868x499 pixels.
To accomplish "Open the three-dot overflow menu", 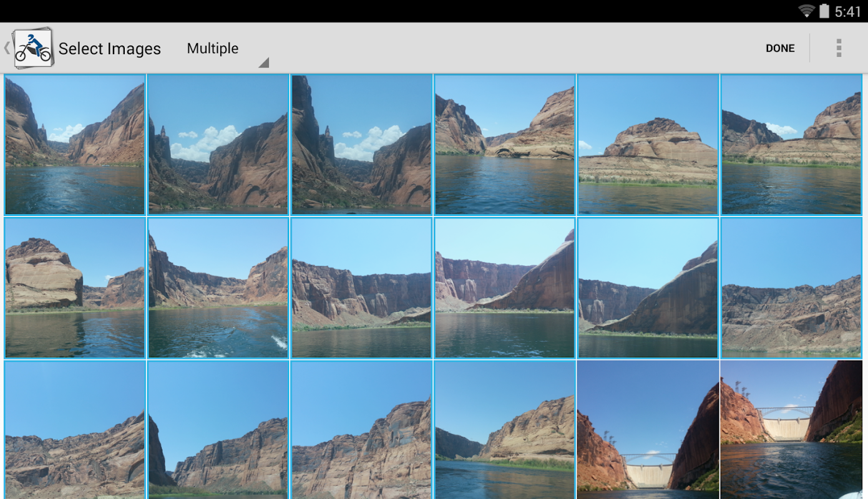I will coord(839,48).
